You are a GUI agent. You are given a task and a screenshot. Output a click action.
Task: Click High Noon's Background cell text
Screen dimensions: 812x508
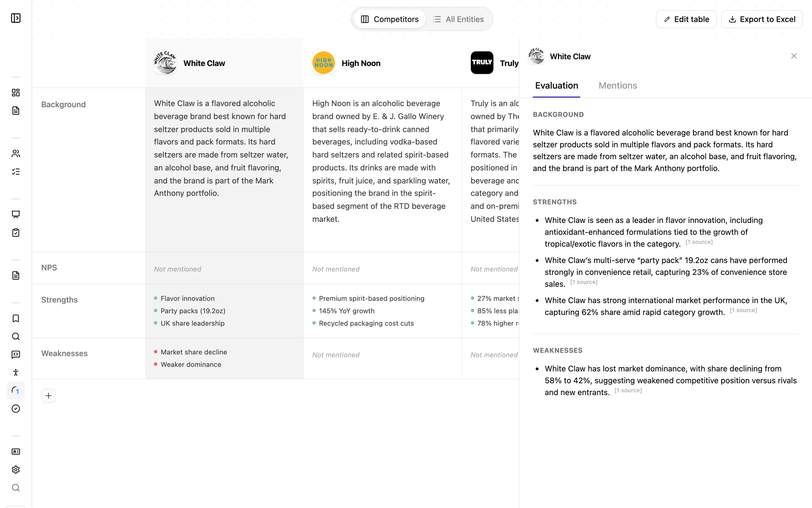[381, 161]
